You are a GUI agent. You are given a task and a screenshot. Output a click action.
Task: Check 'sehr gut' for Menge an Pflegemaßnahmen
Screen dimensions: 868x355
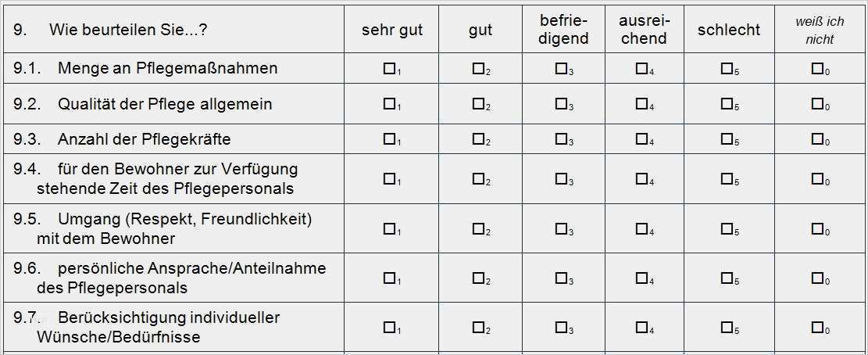pyautogui.click(x=389, y=69)
